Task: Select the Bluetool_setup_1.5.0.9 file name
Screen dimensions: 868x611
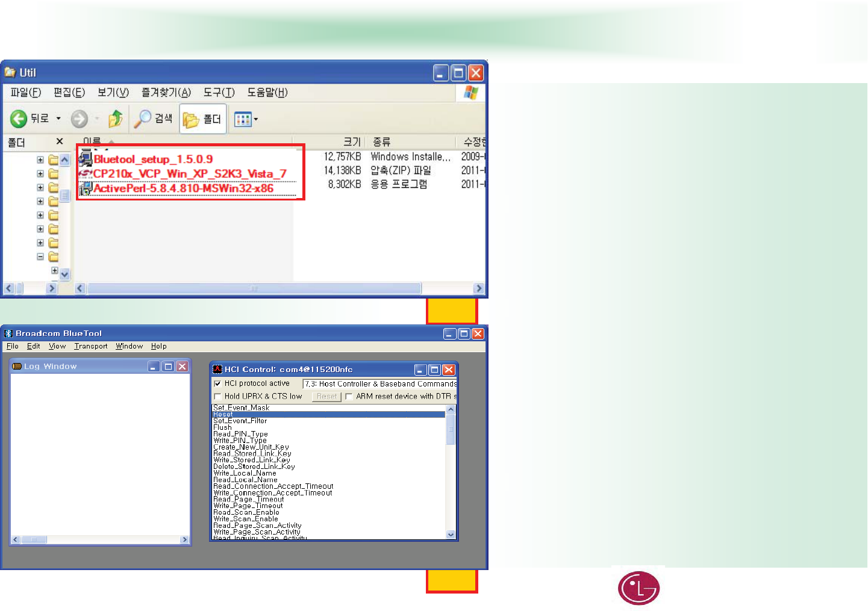Action: pyautogui.click(x=153, y=159)
